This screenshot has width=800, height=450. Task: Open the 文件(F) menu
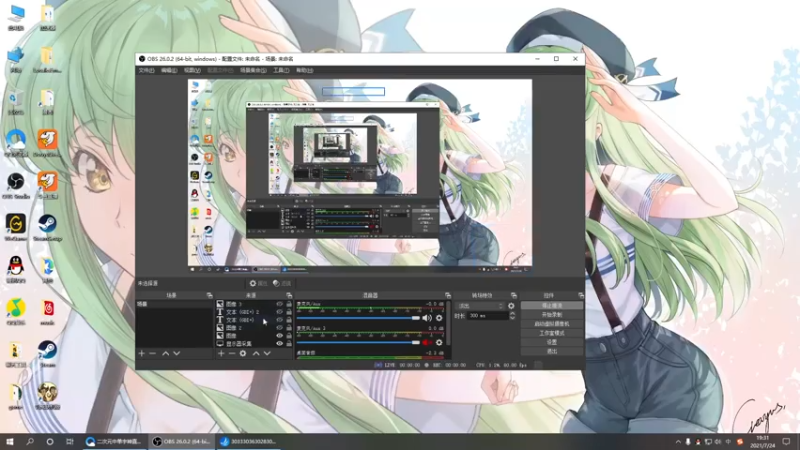(x=146, y=70)
